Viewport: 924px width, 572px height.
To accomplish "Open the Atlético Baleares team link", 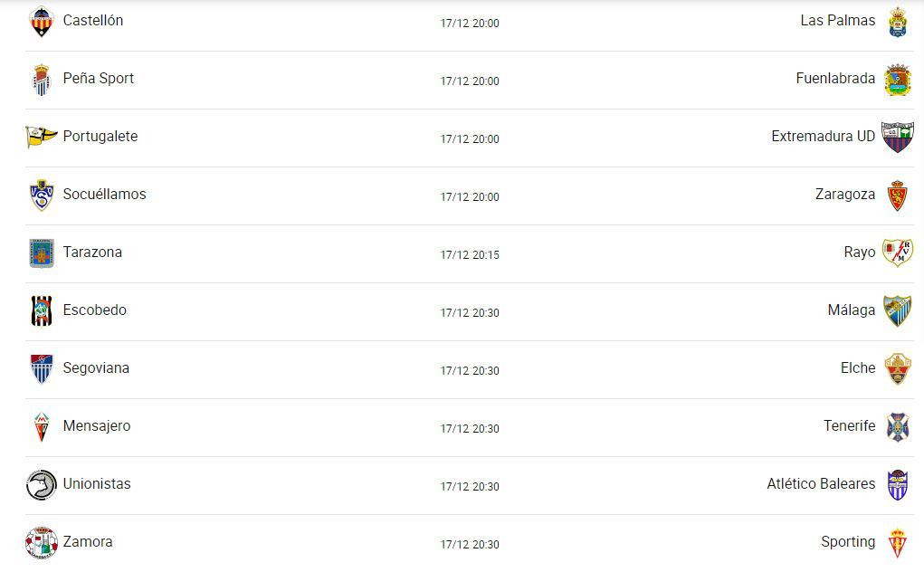I will click(x=821, y=483).
